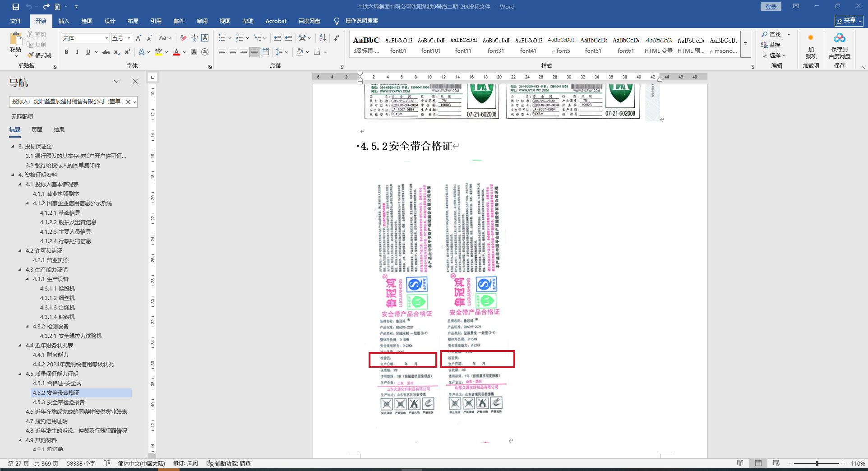Open the Select dropdown in Editing
This screenshot has height=471, width=868.
[x=774, y=55]
